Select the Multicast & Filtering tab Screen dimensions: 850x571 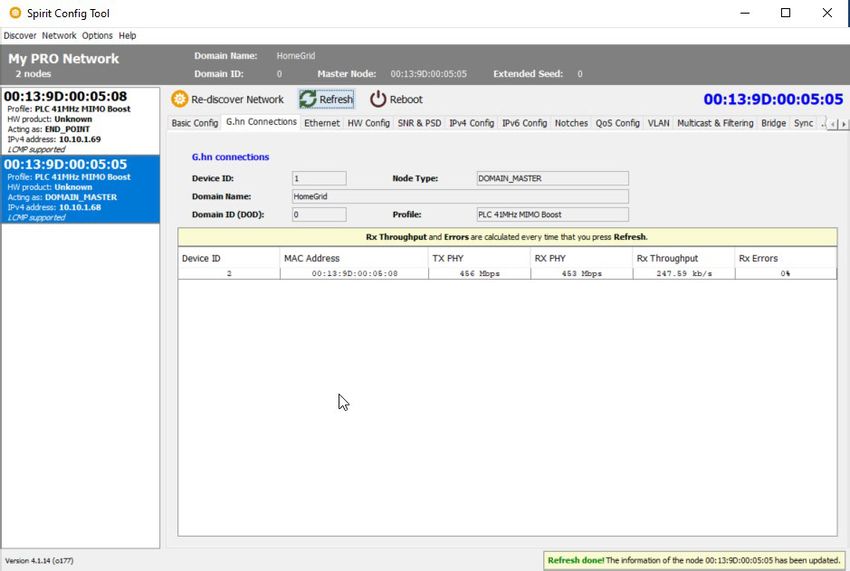715,123
